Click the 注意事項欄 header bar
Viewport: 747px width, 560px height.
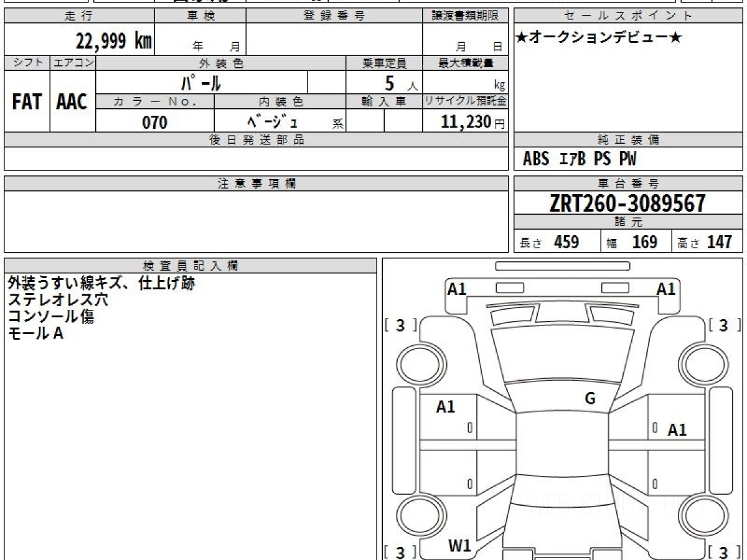(x=256, y=184)
